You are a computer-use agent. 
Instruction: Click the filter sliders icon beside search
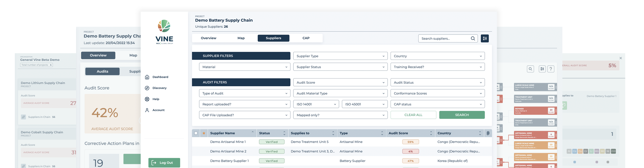[484, 38]
